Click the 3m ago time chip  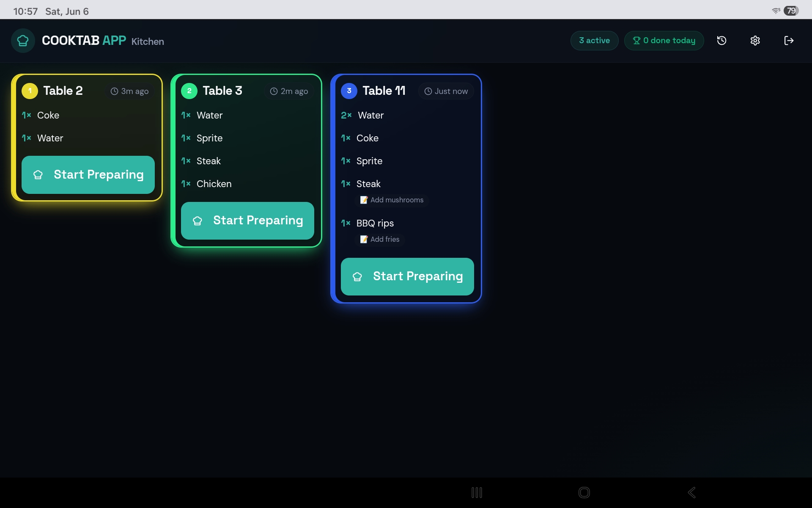tap(129, 91)
